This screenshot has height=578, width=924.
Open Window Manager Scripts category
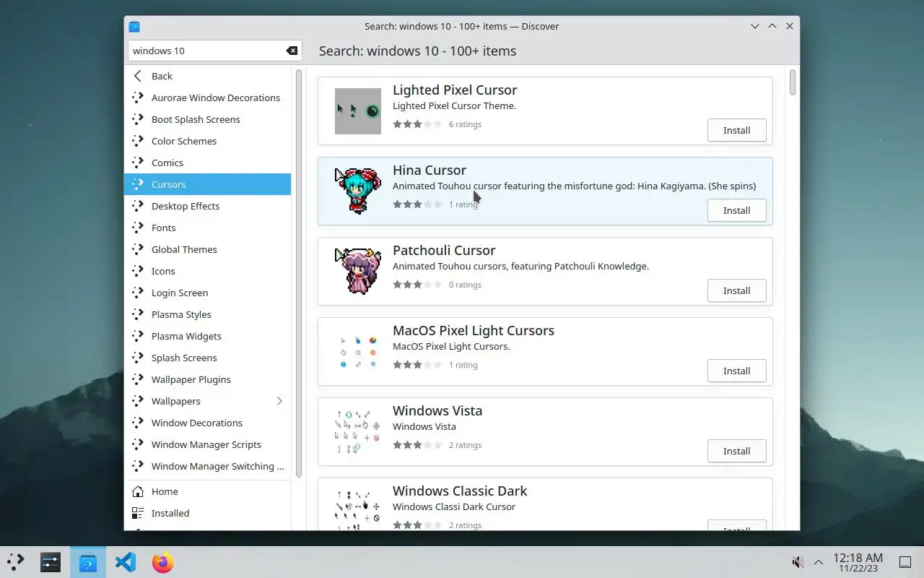coord(207,444)
